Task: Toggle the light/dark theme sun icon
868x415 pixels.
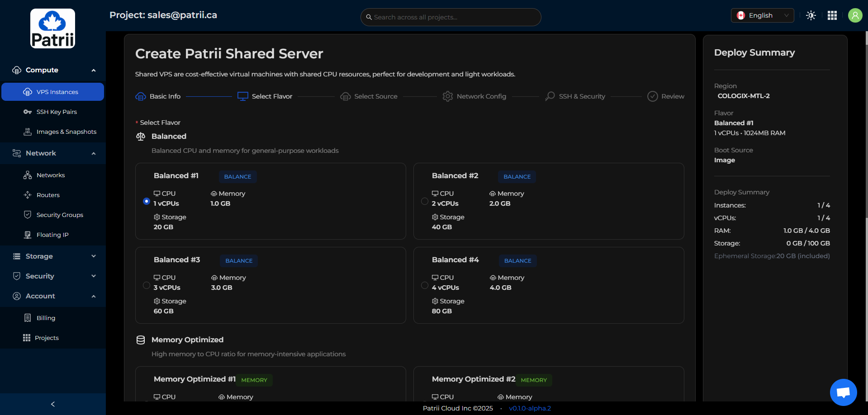Action: click(x=811, y=15)
